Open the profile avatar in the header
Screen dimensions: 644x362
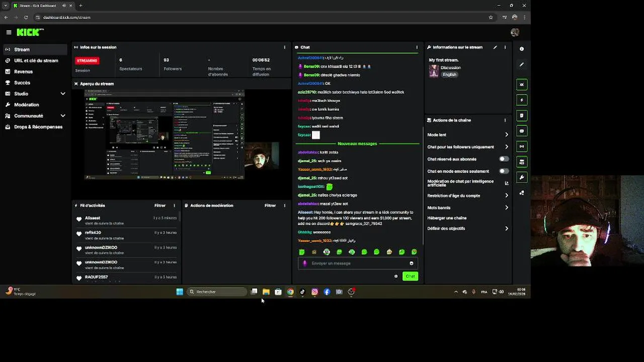pos(514,32)
